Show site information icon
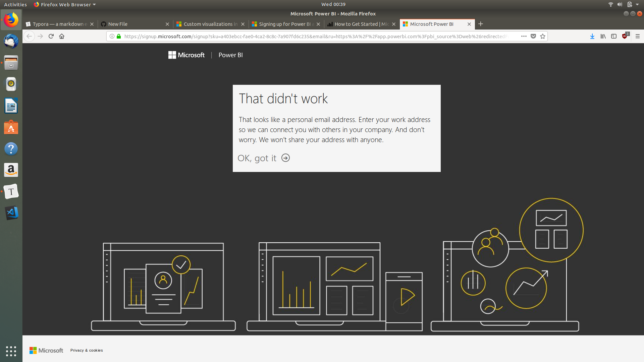Image resolution: width=644 pixels, height=362 pixels. (x=112, y=36)
